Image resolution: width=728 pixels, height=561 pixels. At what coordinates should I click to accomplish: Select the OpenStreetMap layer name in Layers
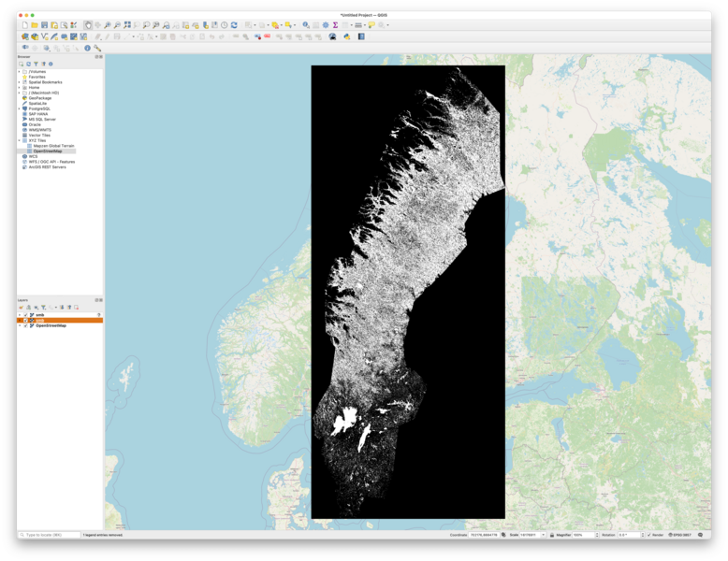51,325
